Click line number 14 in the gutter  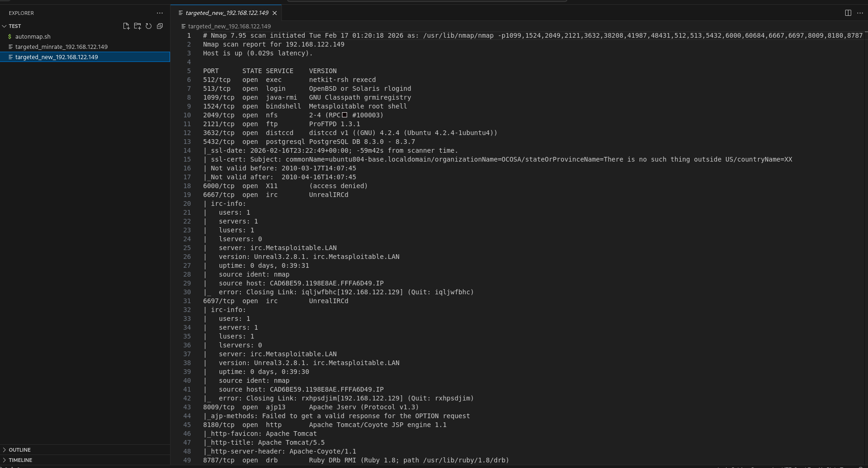pyautogui.click(x=187, y=150)
